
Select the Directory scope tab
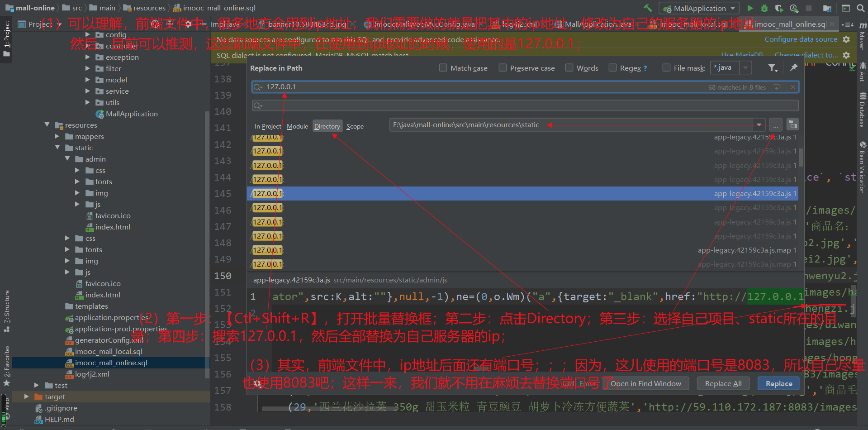point(327,126)
